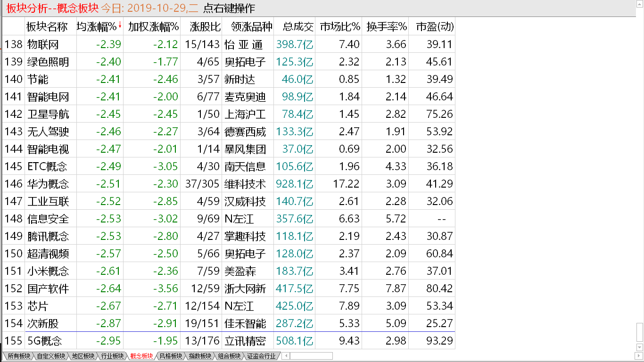This screenshot has width=644, height=362.
Task: Click leading stock 麦克奥迪
Action: point(246,97)
